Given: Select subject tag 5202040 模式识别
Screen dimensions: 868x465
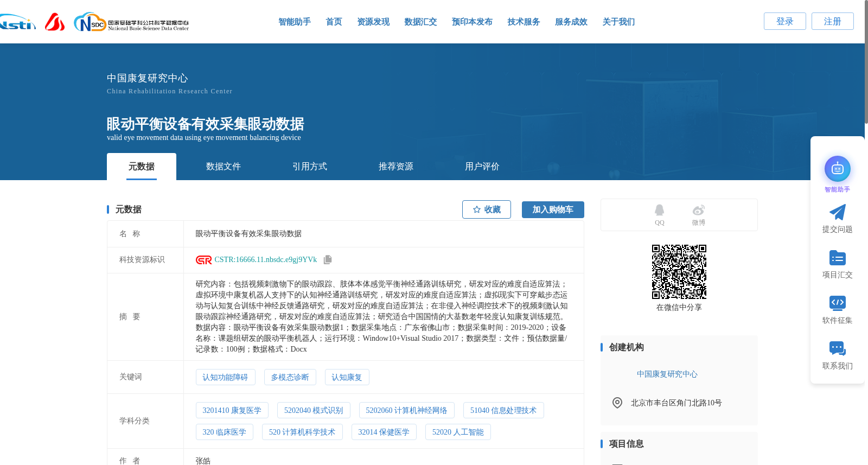Looking at the screenshot, I should (314, 410).
